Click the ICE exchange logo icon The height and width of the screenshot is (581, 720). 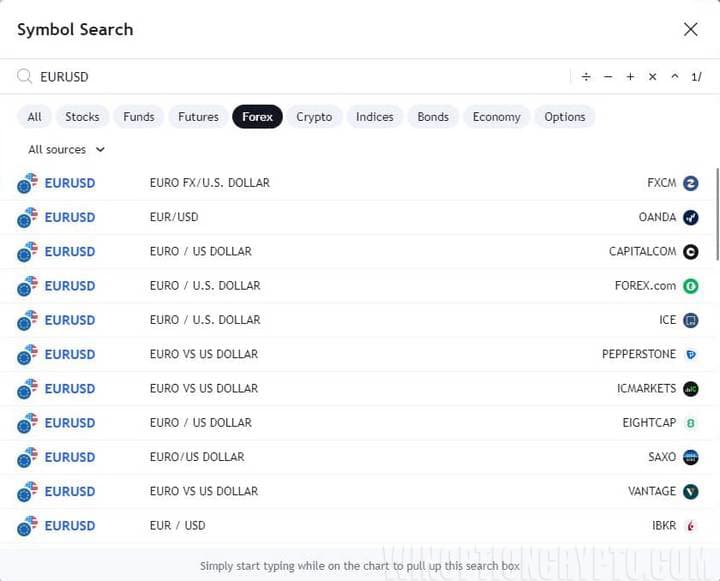click(x=690, y=320)
